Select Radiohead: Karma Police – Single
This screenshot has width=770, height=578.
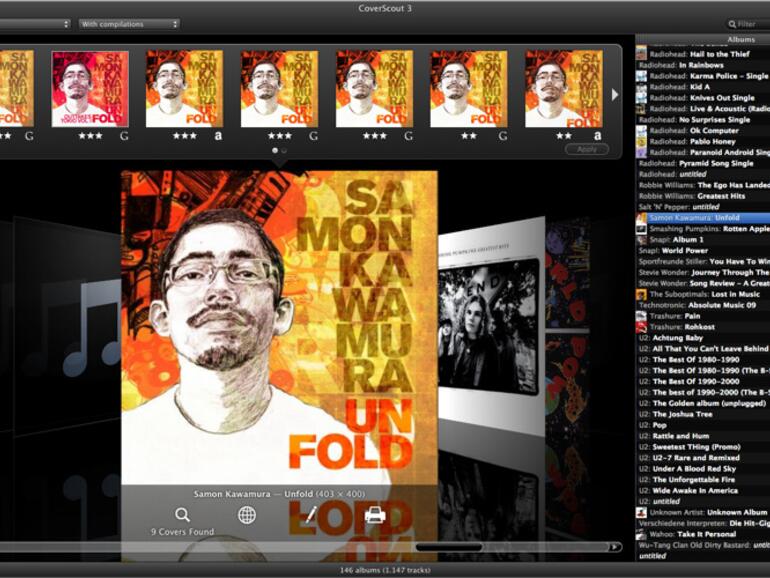(x=703, y=76)
